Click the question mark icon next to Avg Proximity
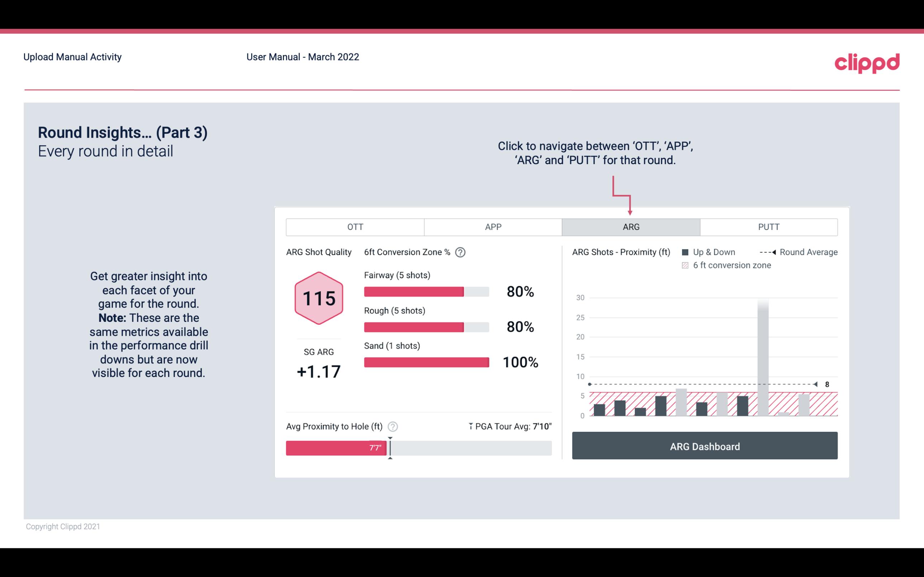 pos(394,426)
